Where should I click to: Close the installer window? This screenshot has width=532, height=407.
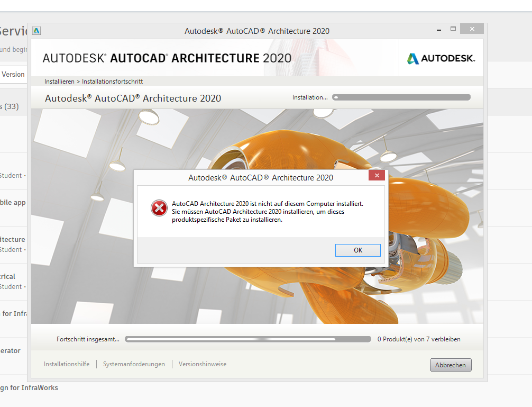tap(472, 29)
